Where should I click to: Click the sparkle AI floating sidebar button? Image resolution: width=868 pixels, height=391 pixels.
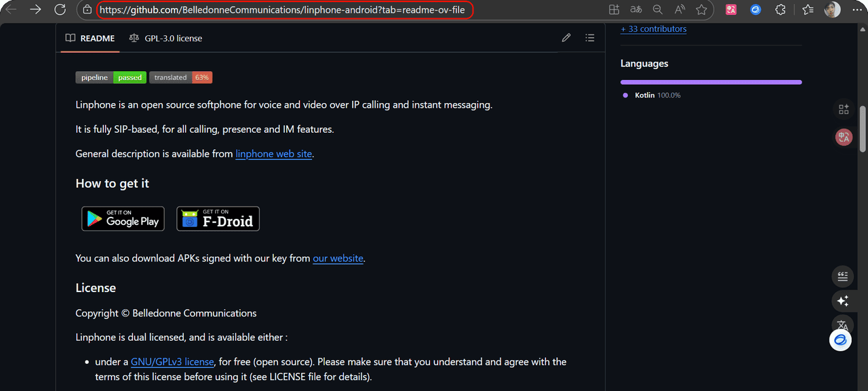843,301
